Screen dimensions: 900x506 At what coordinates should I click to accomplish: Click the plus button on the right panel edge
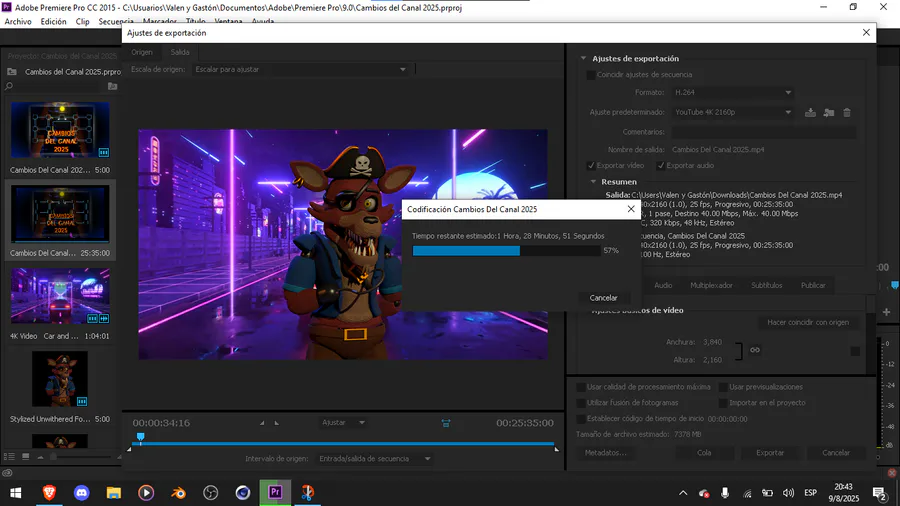click(886, 312)
